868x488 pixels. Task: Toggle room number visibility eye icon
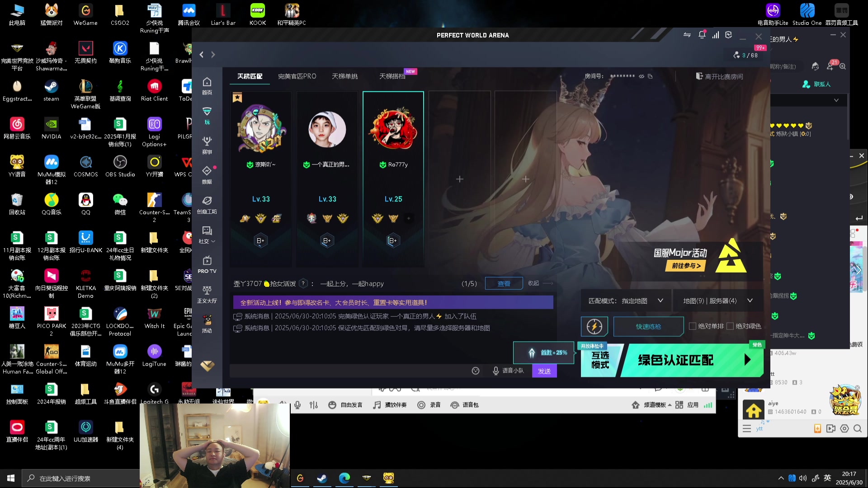[x=641, y=76]
